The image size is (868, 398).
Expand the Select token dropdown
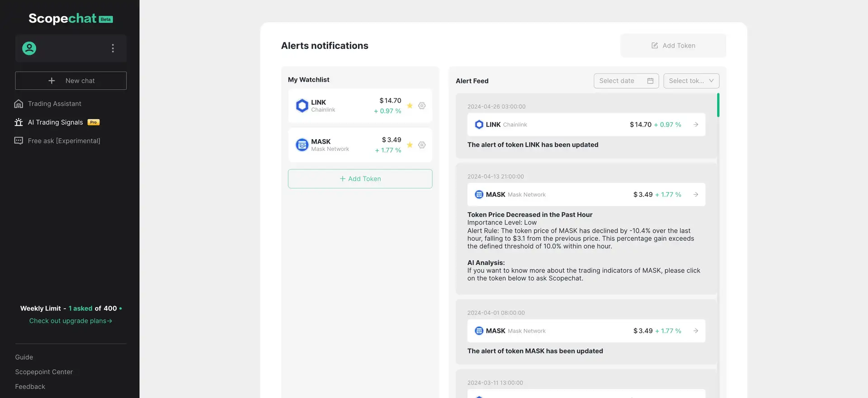[x=691, y=81]
